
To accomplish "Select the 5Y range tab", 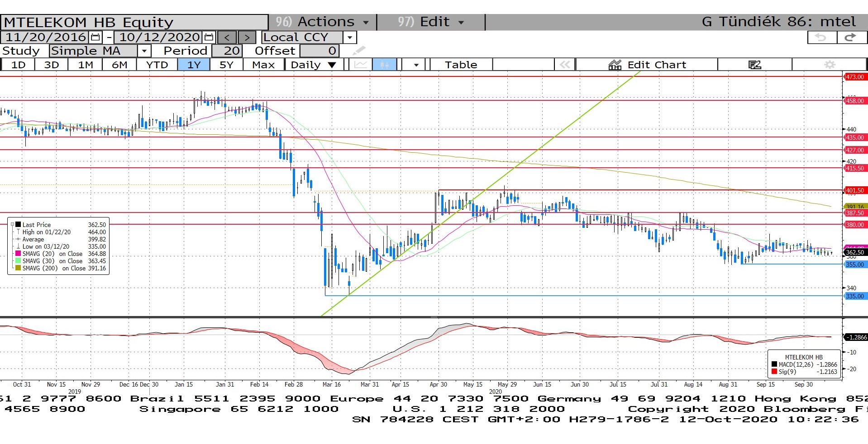I will [x=226, y=65].
